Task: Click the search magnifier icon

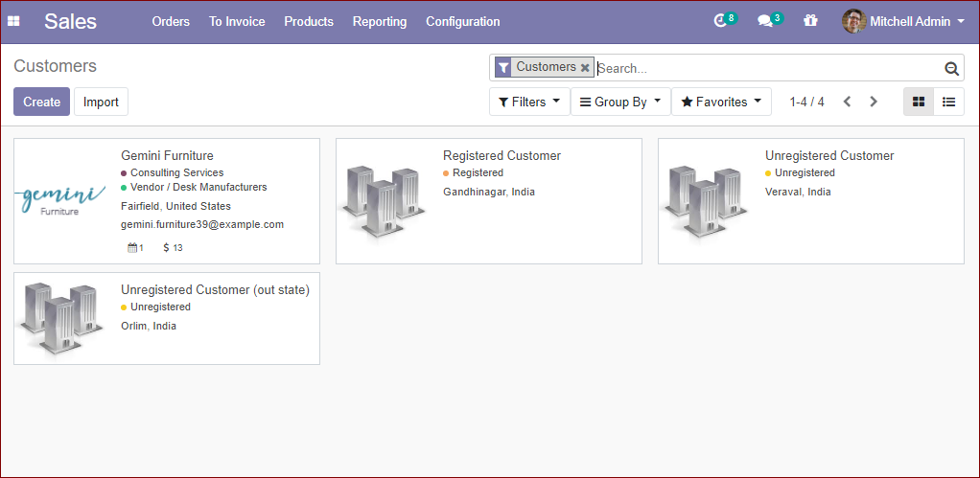Action: point(951,69)
